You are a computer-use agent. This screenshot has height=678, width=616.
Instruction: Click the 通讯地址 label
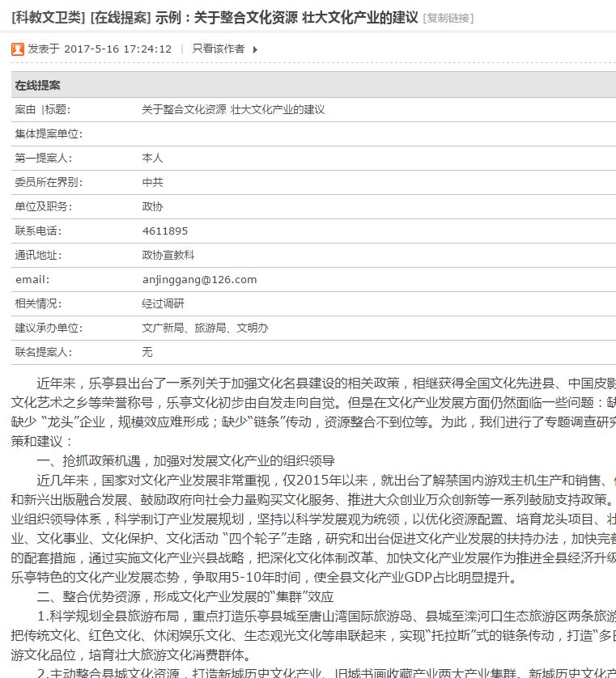(x=39, y=255)
